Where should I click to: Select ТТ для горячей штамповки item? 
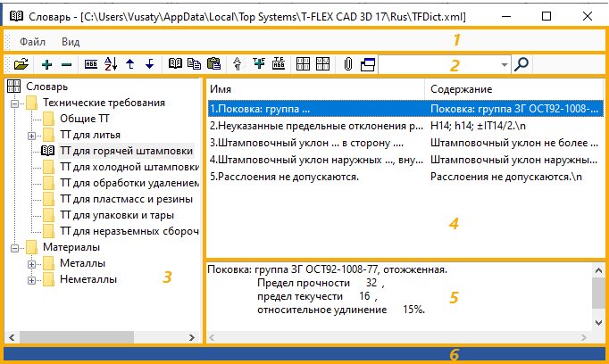click(126, 151)
